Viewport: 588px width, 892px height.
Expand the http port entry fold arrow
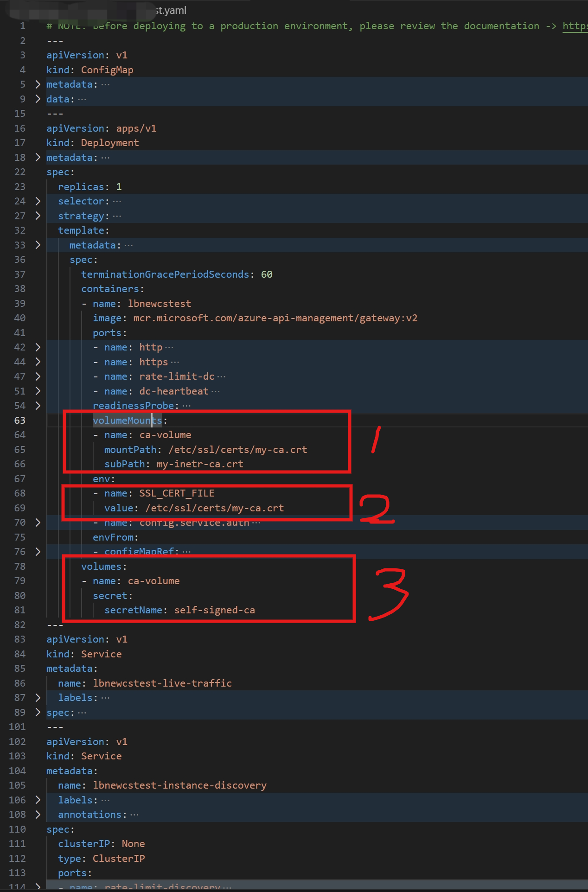pyautogui.click(x=38, y=347)
